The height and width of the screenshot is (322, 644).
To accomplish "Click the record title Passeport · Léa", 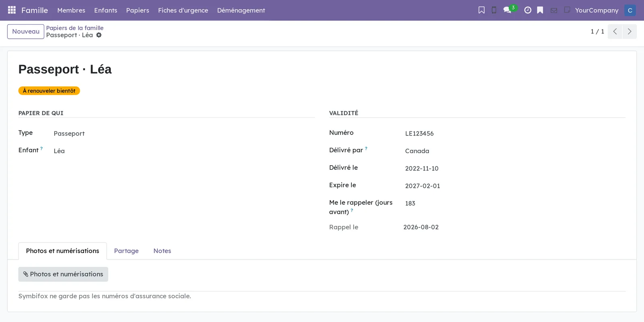I will tap(65, 69).
